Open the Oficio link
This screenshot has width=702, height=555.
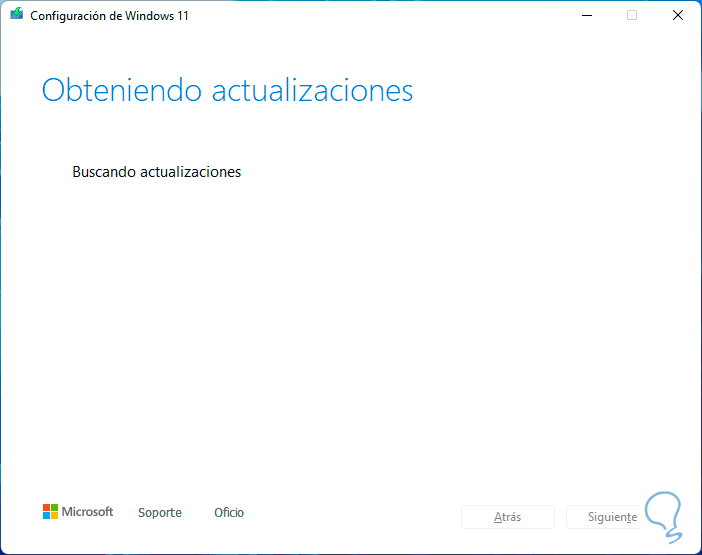229,512
